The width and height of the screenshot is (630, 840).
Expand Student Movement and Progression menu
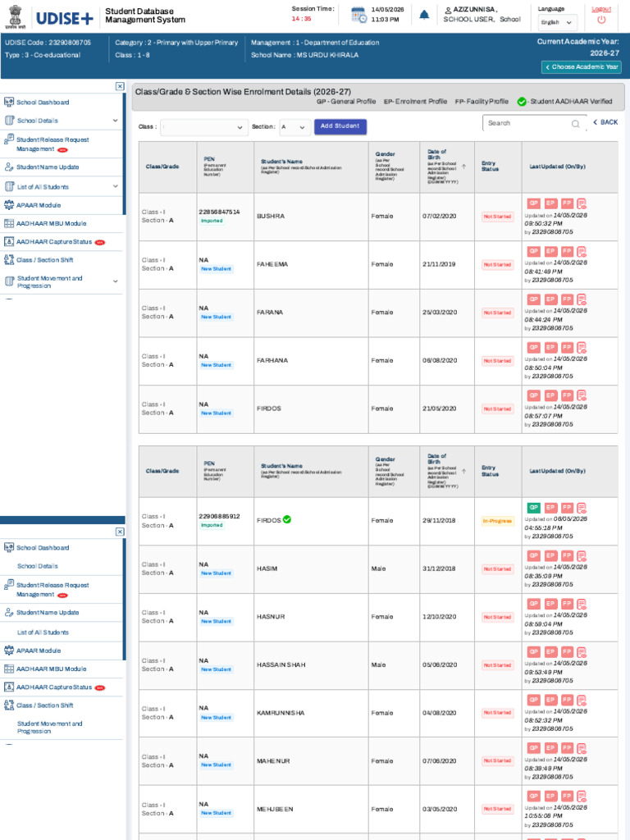(x=62, y=282)
